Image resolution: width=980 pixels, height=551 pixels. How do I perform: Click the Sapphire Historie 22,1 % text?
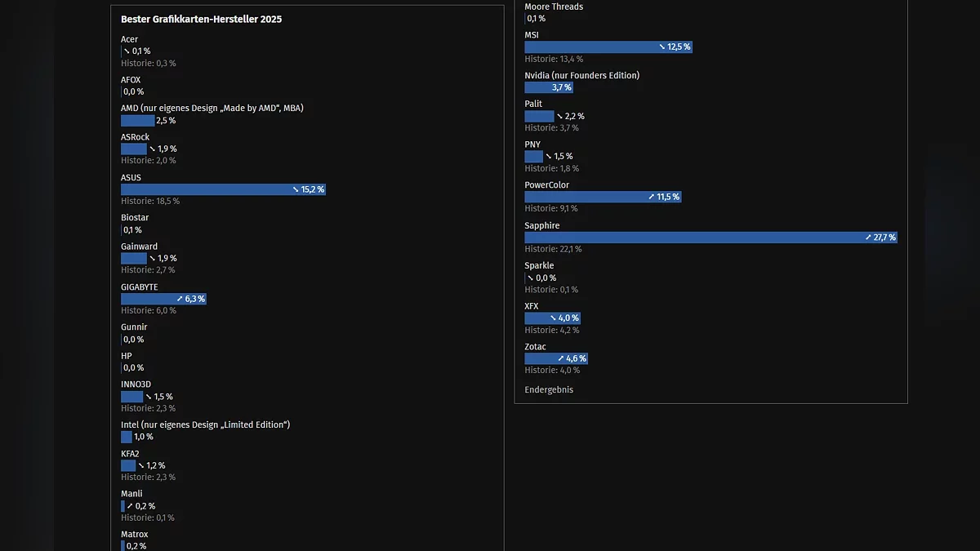(x=553, y=249)
